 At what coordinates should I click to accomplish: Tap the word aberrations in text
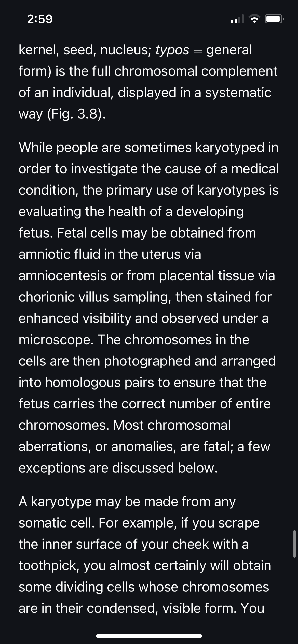point(55,447)
